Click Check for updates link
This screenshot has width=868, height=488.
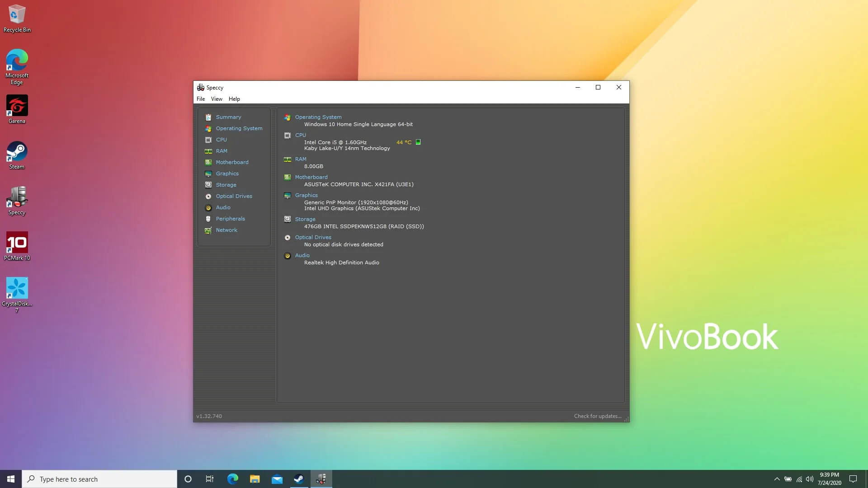[x=598, y=416]
